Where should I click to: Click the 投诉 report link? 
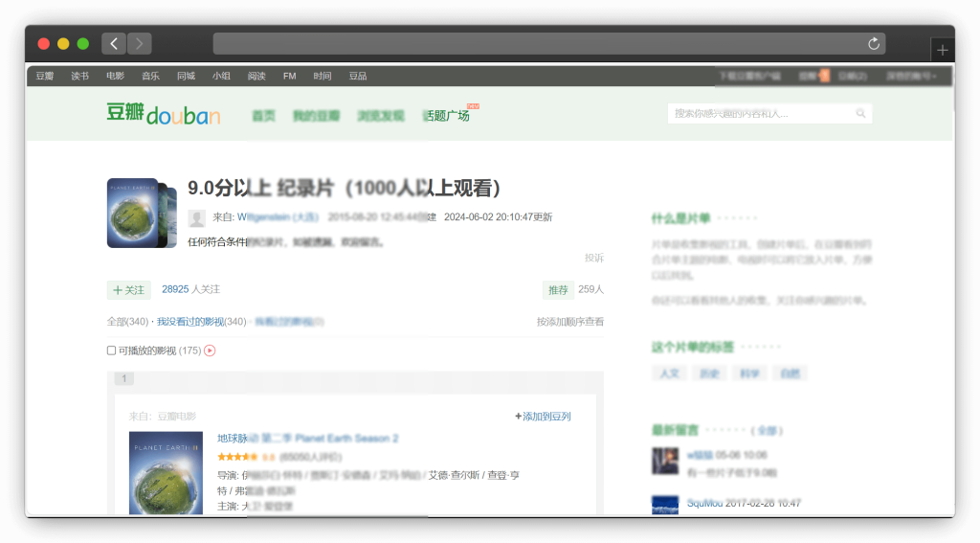[593, 258]
